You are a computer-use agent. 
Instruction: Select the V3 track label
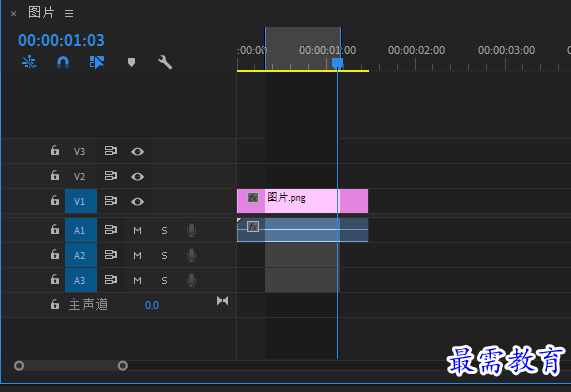(79, 152)
